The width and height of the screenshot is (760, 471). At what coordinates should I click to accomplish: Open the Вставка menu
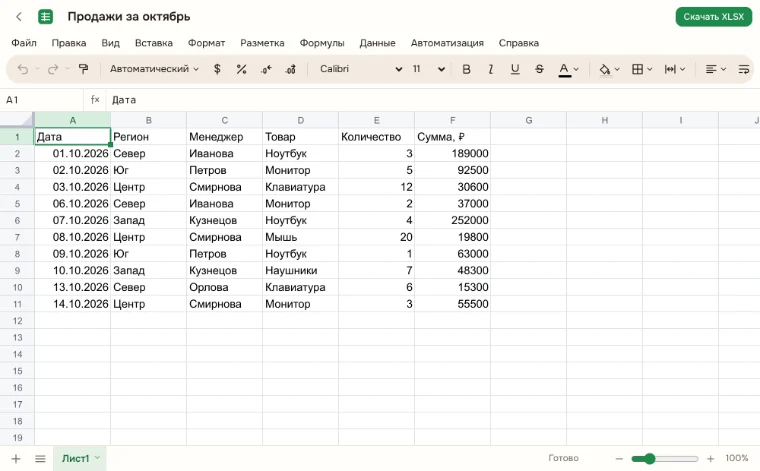click(154, 43)
